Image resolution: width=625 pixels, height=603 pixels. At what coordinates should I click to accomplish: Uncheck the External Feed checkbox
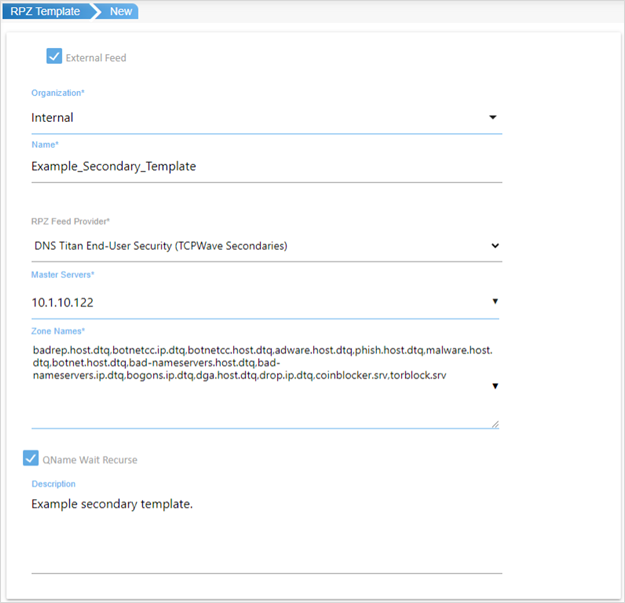pyautogui.click(x=54, y=56)
